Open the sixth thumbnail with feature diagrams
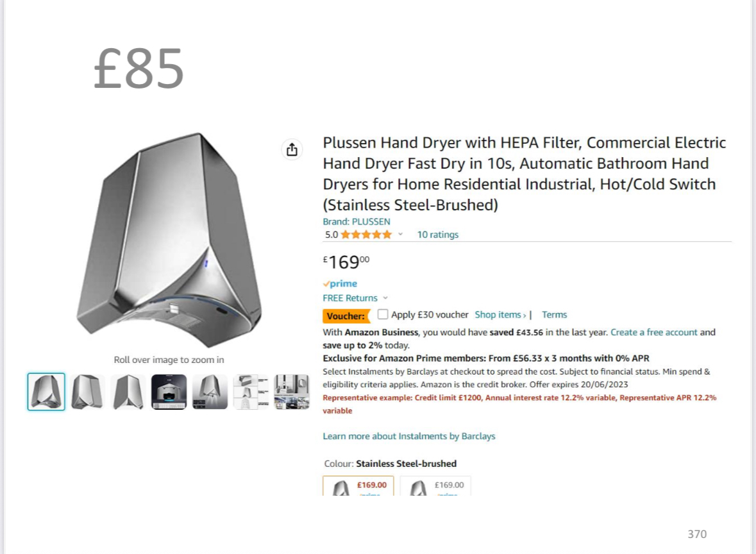This screenshot has height=554, width=756. pyautogui.click(x=251, y=392)
